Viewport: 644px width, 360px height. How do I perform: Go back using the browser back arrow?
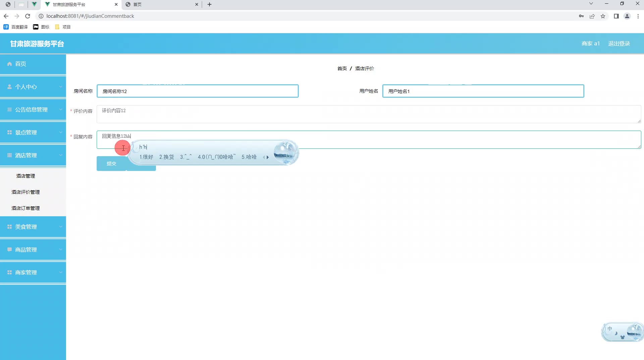6,16
